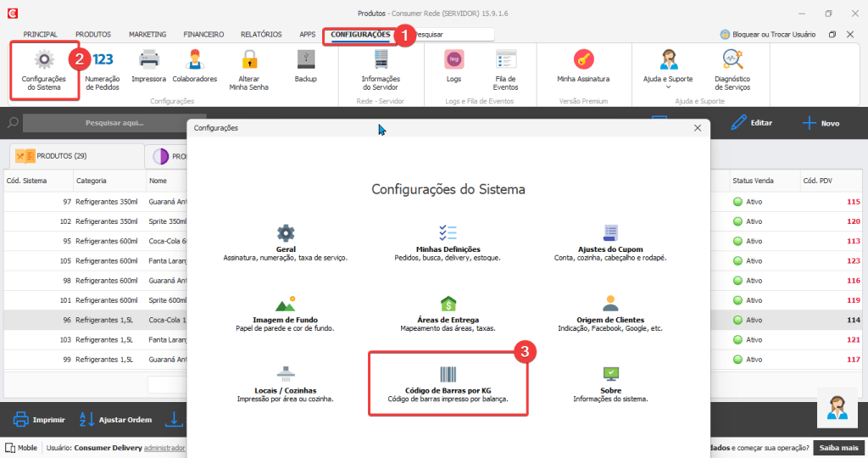Image resolution: width=868 pixels, height=458 pixels.
Task: Switch to the RELATÓRIOS ribbon tab
Action: pos(261,35)
